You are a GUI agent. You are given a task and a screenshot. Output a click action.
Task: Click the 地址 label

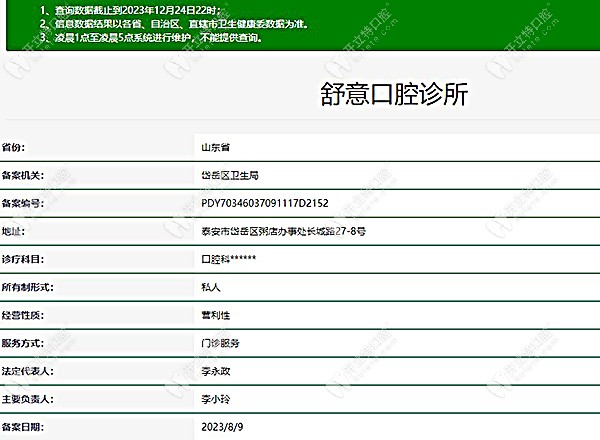pos(13,231)
